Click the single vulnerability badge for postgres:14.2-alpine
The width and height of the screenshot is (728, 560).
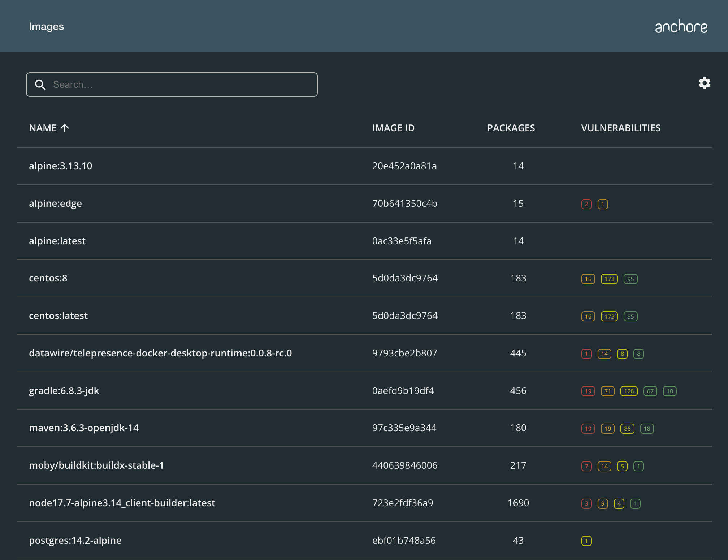586,541
